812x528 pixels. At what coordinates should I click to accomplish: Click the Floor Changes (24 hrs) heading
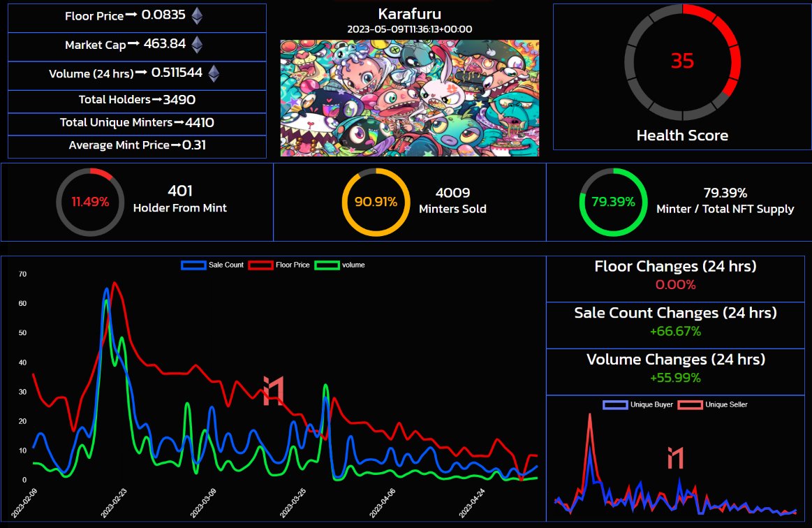click(x=675, y=266)
